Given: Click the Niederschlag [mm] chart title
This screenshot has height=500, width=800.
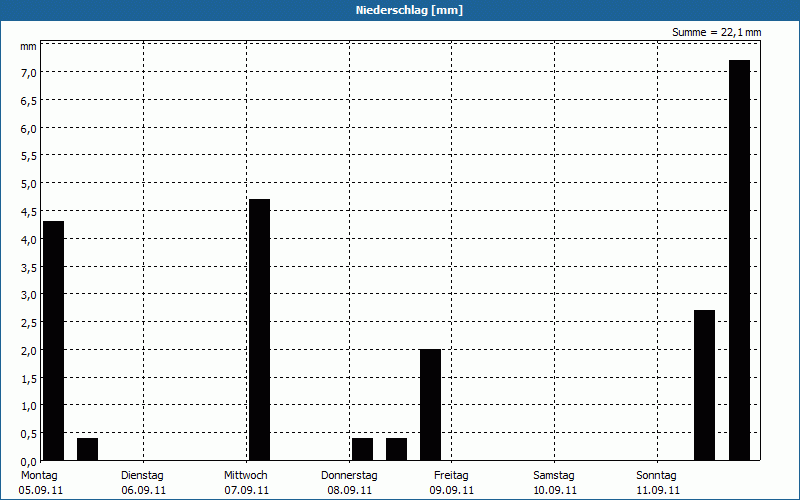Looking at the screenshot, I should (409, 10).
